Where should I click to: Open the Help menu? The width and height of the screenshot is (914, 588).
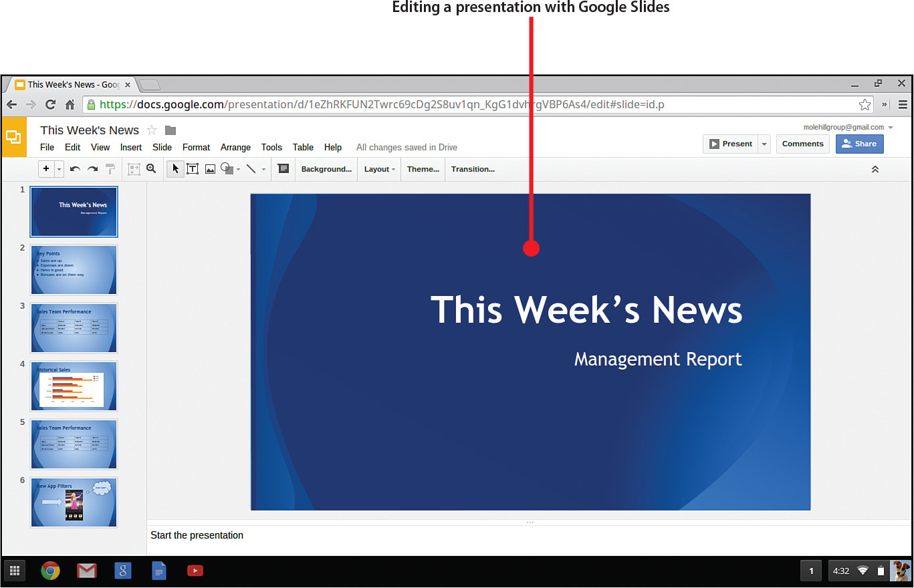[x=333, y=147]
